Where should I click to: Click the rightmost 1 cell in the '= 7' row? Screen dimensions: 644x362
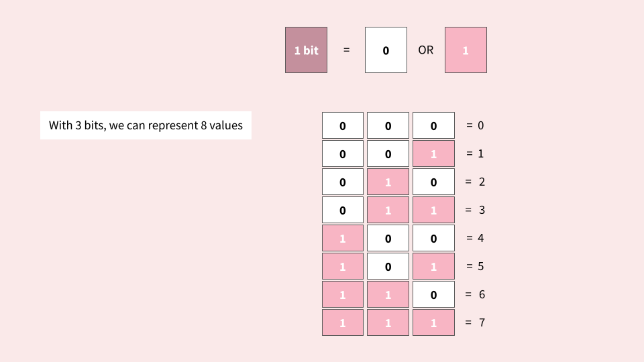coord(433,322)
